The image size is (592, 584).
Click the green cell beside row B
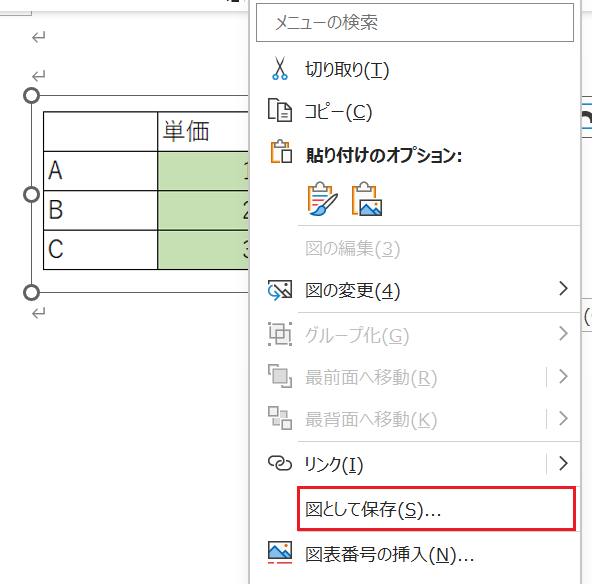[203, 210]
